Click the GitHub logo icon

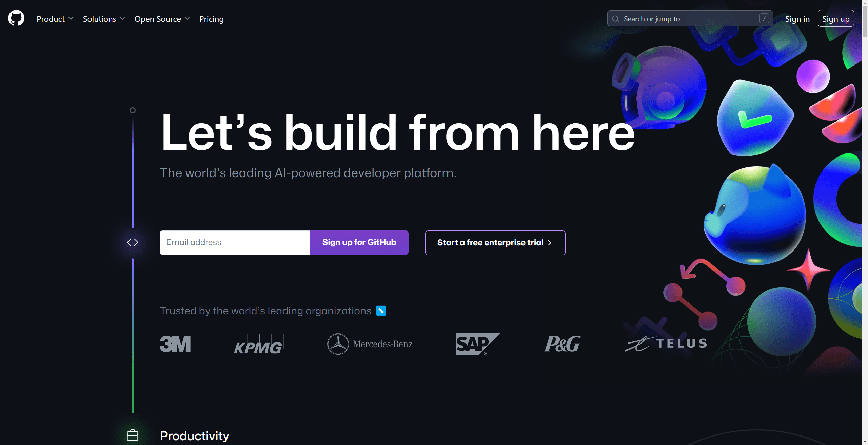pos(16,18)
